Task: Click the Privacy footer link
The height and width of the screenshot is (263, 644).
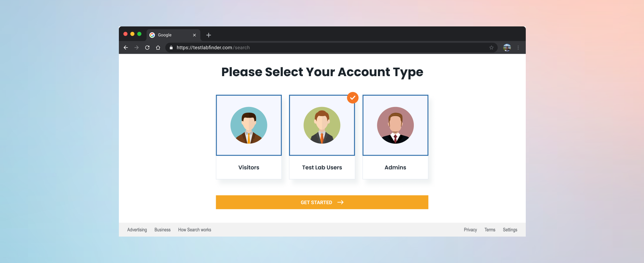Action: [x=470, y=230]
